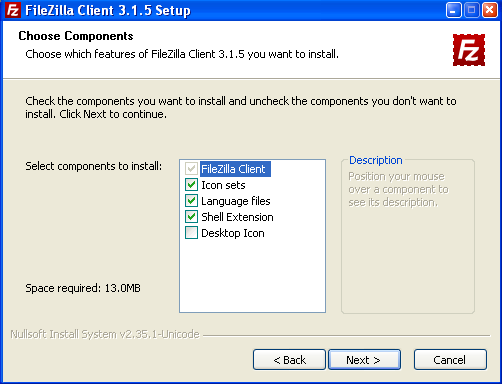The height and width of the screenshot is (384, 502).
Task: Click the FileZilla title bar icon
Action: click(13, 10)
